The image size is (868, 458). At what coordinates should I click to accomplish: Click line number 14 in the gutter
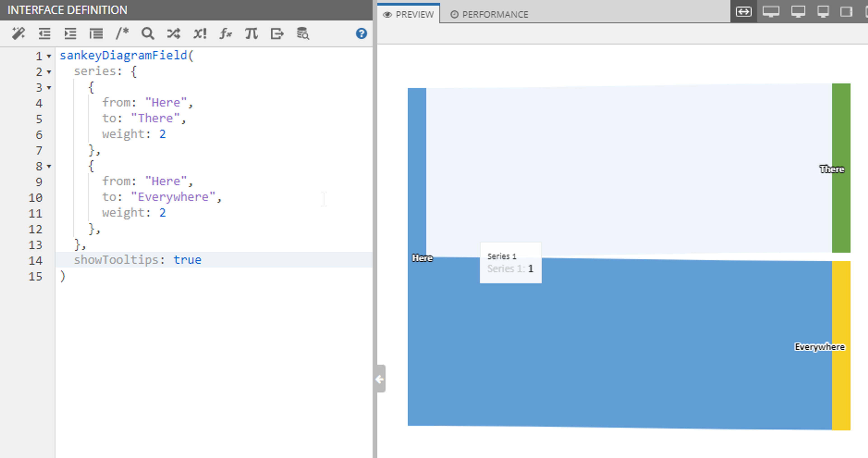pos(35,261)
